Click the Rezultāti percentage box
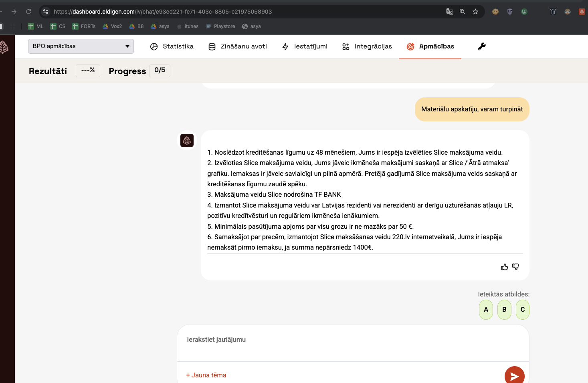Screen dimensions: 588x383 click(x=88, y=71)
